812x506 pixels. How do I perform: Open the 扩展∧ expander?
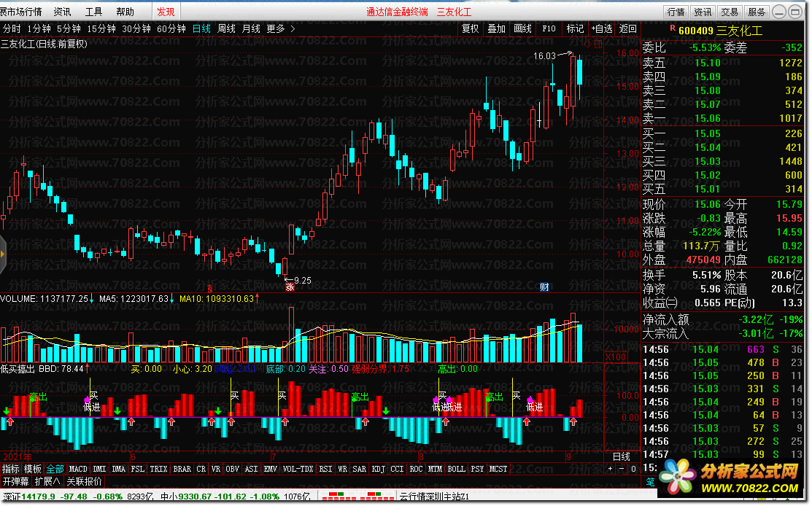tap(47, 482)
